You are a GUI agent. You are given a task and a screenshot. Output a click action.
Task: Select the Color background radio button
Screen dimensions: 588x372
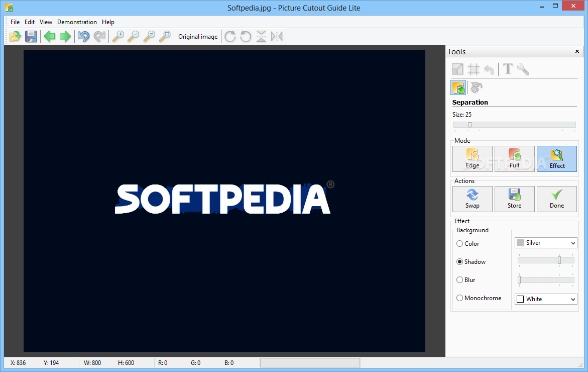[x=459, y=244]
